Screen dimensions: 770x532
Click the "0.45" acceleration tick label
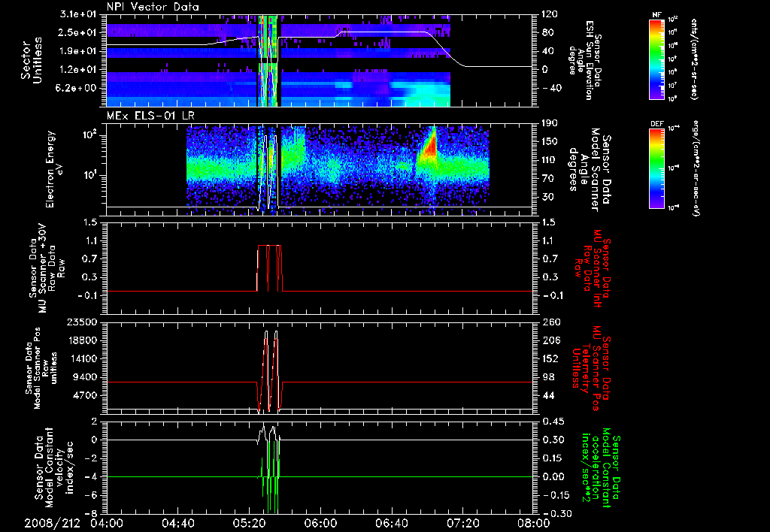(553, 422)
